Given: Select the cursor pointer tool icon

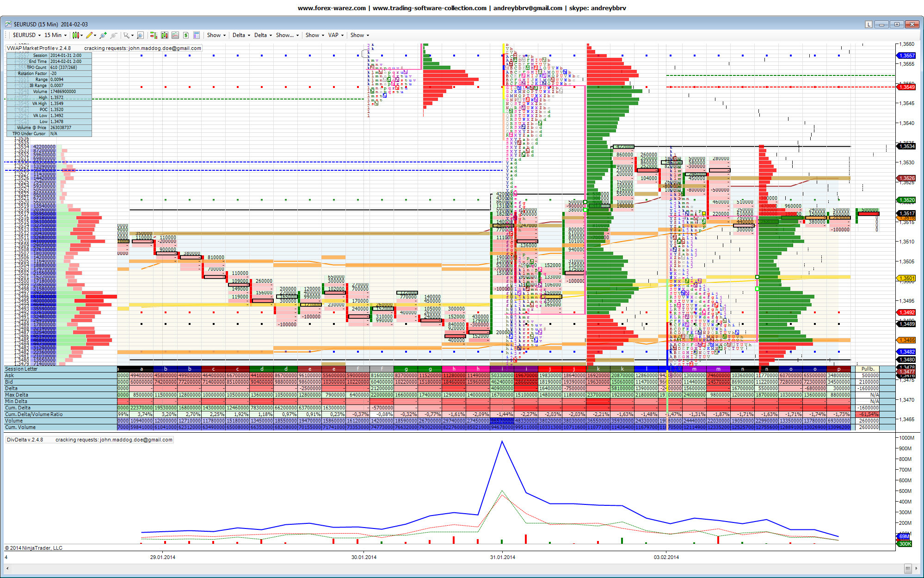Looking at the screenshot, I should (x=127, y=35).
